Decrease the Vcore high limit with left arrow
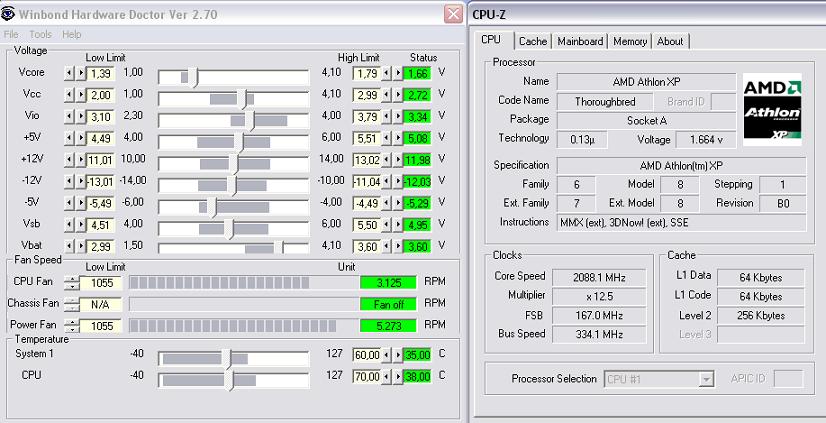The height and width of the screenshot is (423, 826). tap(386, 74)
